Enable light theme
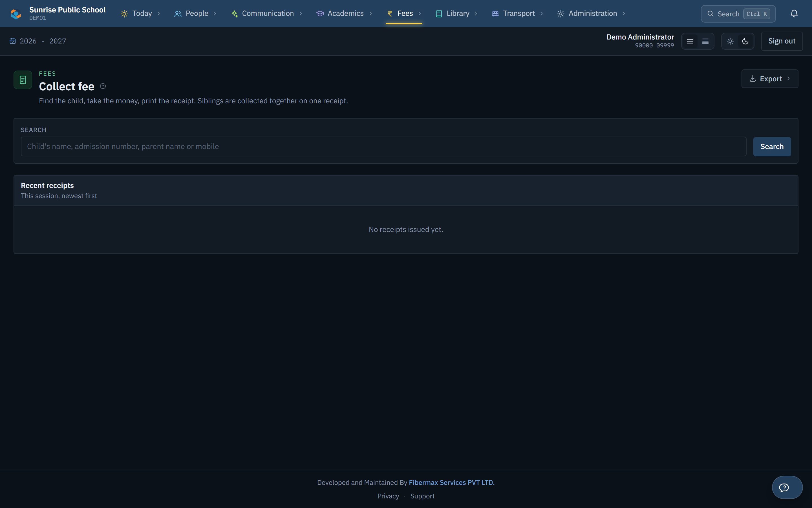The height and width of the screenshot is (508, 812). point(730,41)
